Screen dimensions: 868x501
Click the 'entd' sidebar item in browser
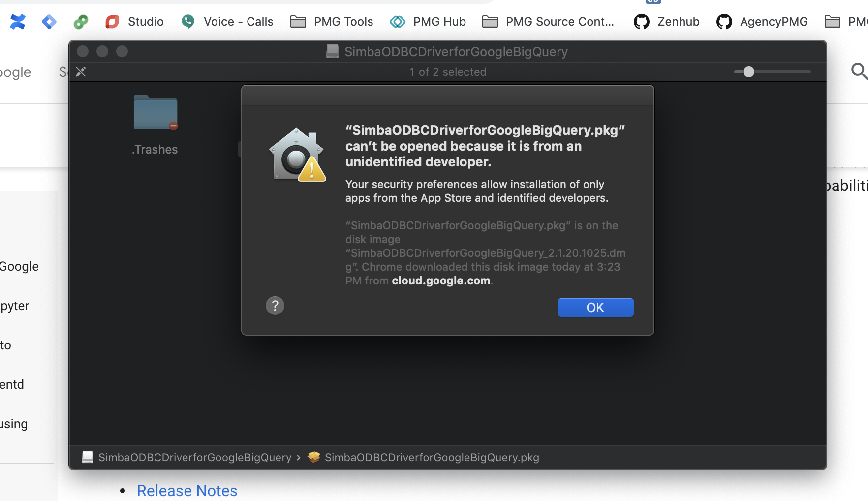pos(12,384)
